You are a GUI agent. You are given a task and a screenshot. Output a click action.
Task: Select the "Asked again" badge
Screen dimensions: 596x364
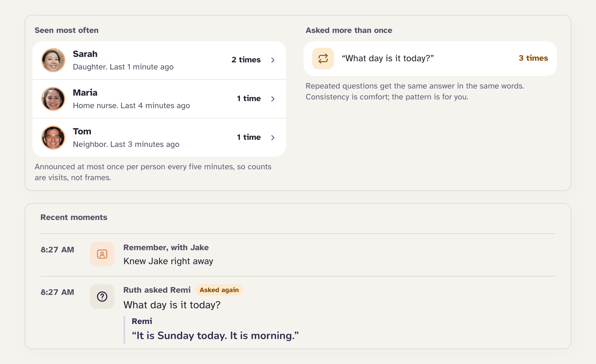click(x=219, y=290)
